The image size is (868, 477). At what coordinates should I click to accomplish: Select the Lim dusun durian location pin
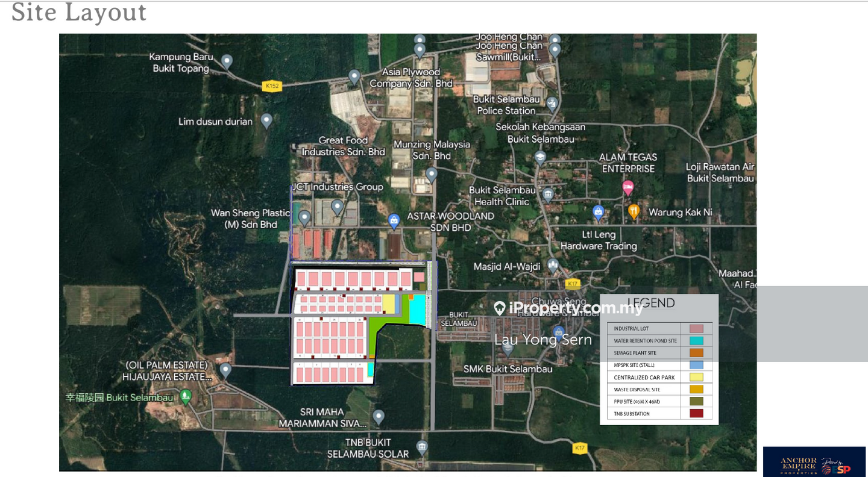click(266, 120)
